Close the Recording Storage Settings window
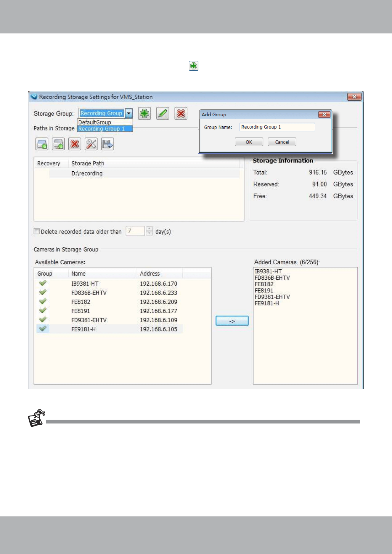 point(354,97)
